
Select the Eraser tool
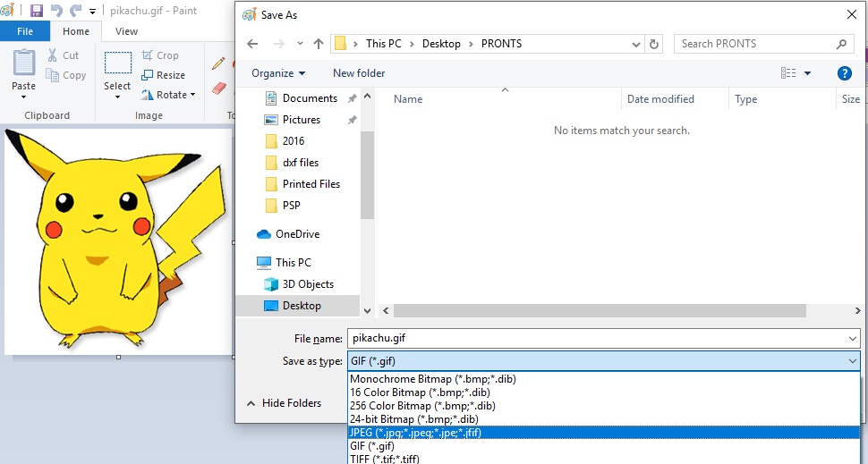(x=219, y=88)
